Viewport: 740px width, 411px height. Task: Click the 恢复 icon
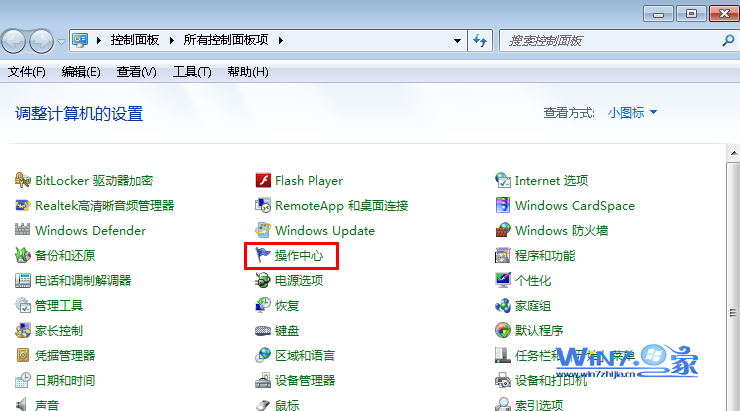tap(263, 305)
